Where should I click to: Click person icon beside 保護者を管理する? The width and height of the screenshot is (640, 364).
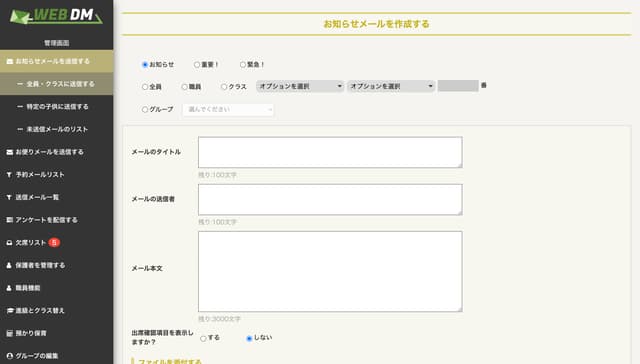(9, 265)
